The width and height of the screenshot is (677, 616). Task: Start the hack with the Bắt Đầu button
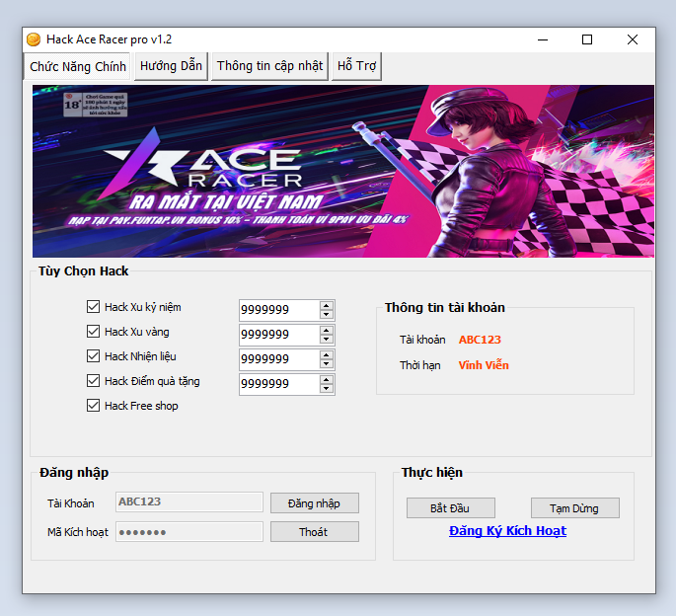[450, 508]
